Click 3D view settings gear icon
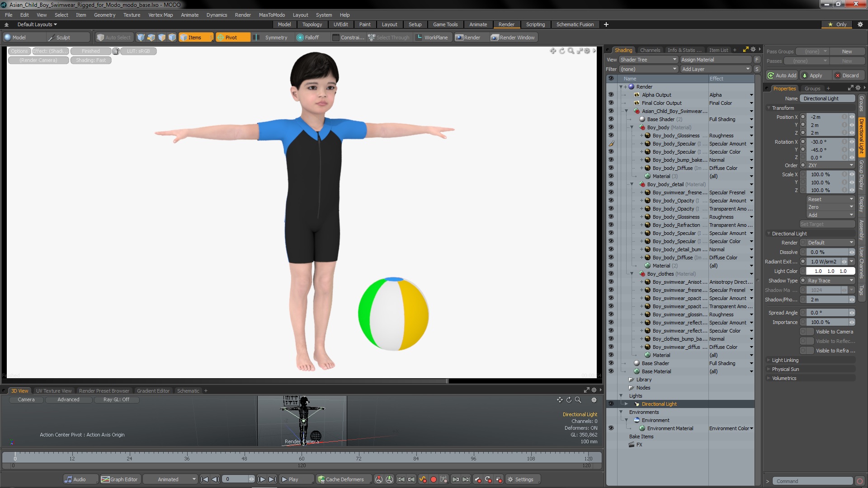Image resolution: width=868 pixels, height=488 pixels. point(594,400)
